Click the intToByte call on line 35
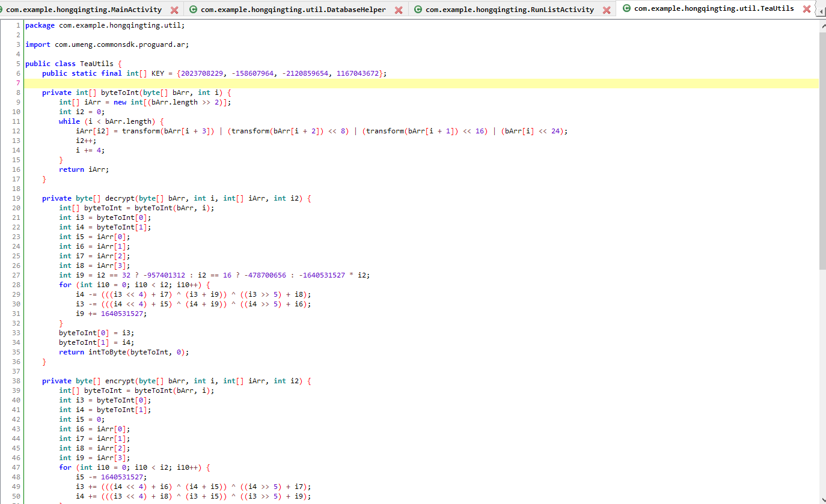Screen dimensions: 826x504 (x=107, y=352)
